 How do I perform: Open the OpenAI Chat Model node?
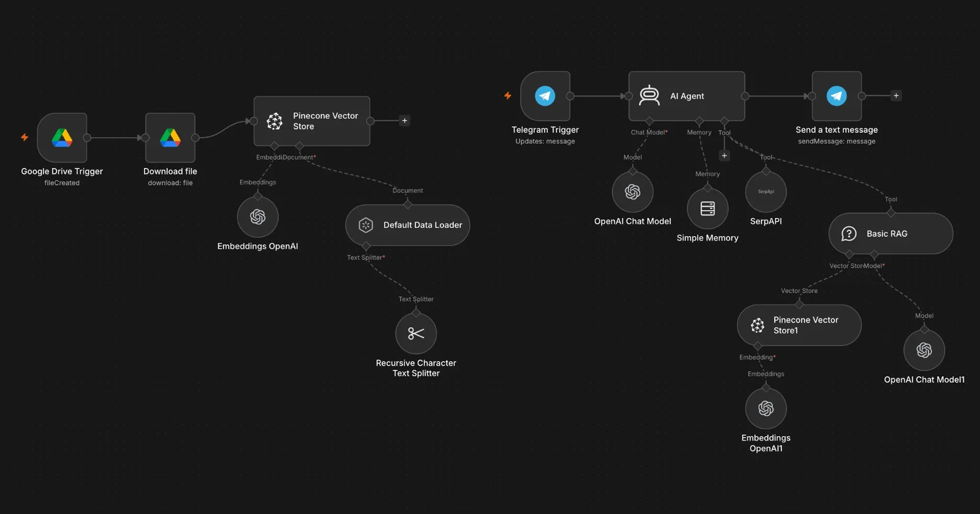pyautogui.click(x=633, y=192)
